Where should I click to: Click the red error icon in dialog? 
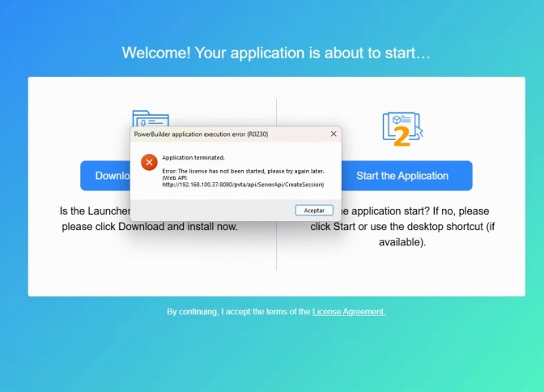coord(149,162)
